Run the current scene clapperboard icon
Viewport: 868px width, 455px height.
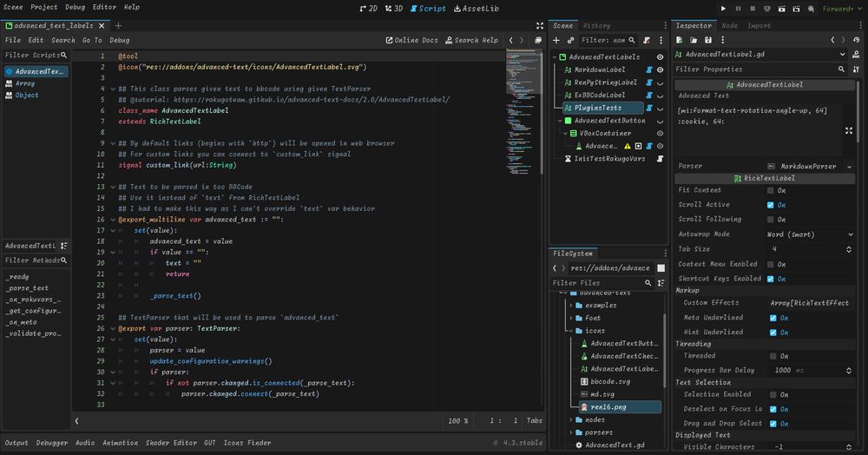point(782,9)
